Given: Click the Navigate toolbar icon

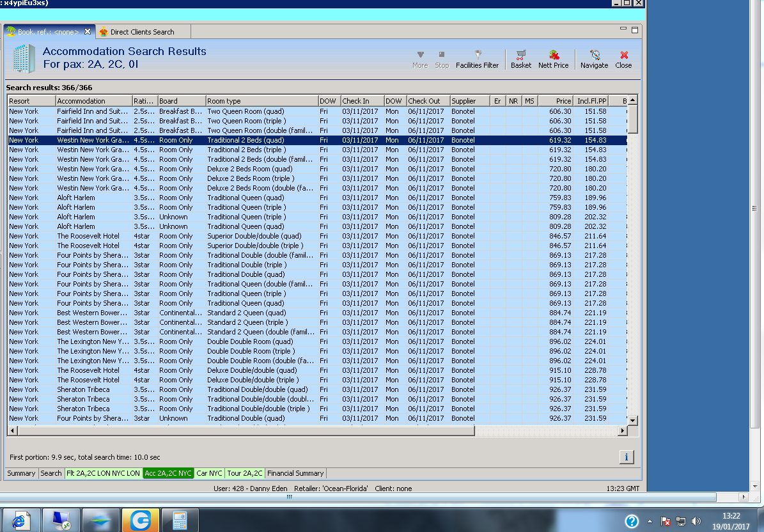Looking at the screenshot, I should pyautogui.click(x=594, y=59).
